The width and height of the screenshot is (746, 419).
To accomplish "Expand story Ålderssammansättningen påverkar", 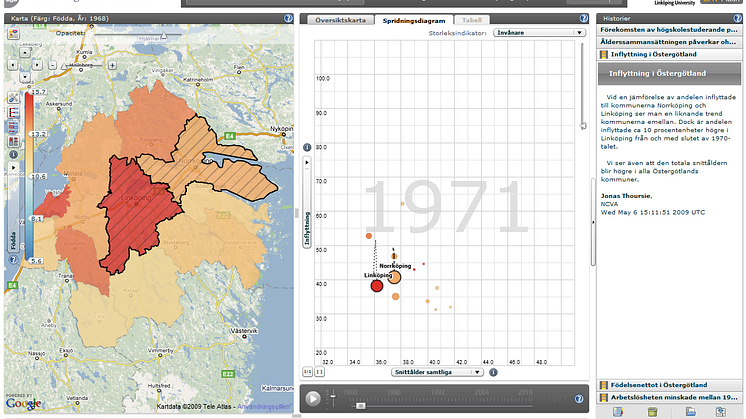I will (668, 42).
